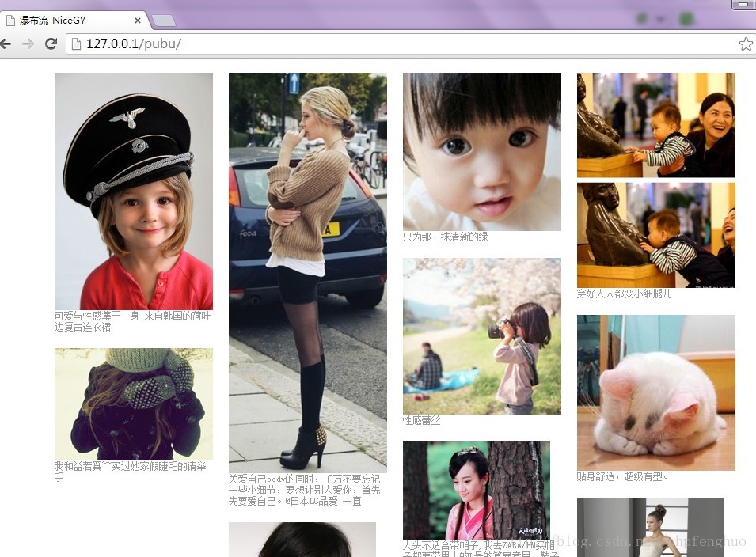Click caption starting 我和益若翼
This screenshot has height=557, width=756.
click(130, 472)
